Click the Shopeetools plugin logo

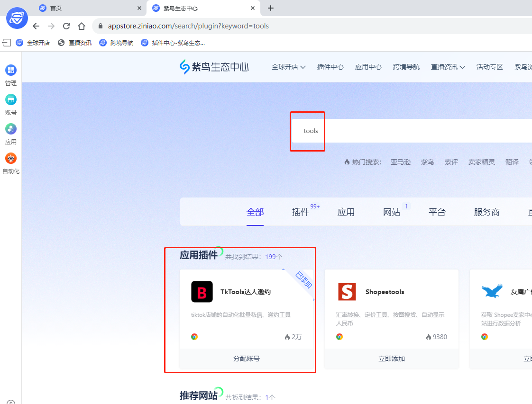[347, 292]
